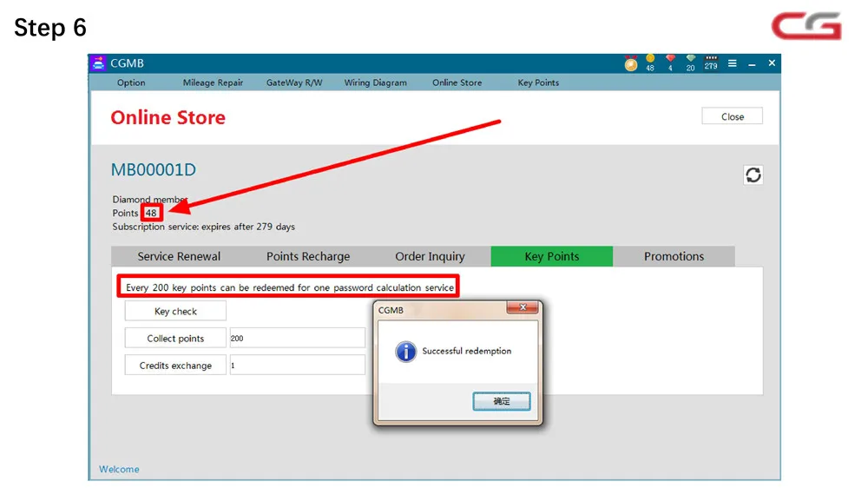Refresh account info with circular arrows icon
The image size is (868, 488).
point(753,175)
